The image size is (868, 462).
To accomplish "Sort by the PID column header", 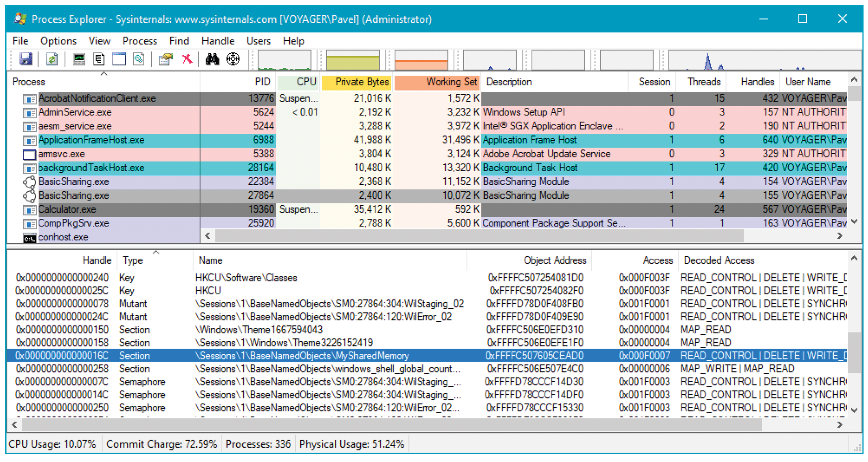I will click(238, 82).
